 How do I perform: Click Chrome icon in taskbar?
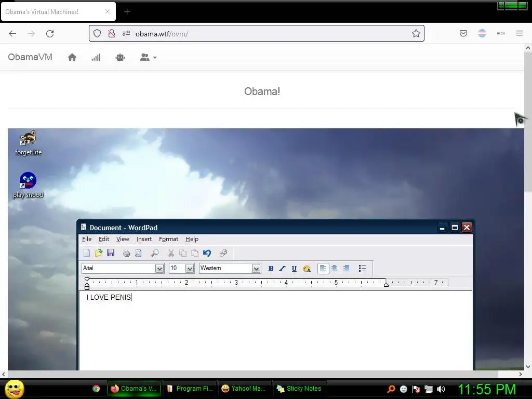coord(96,389)
